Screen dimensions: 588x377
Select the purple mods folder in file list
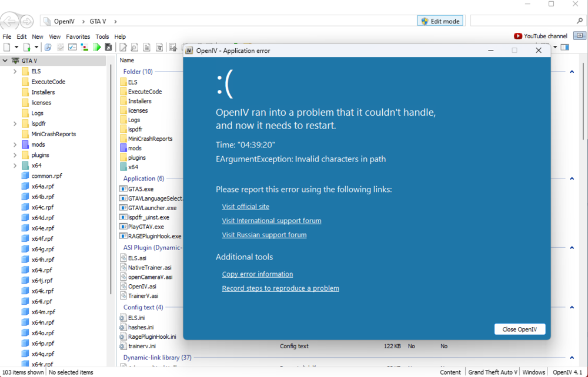[x=135, y=148]
